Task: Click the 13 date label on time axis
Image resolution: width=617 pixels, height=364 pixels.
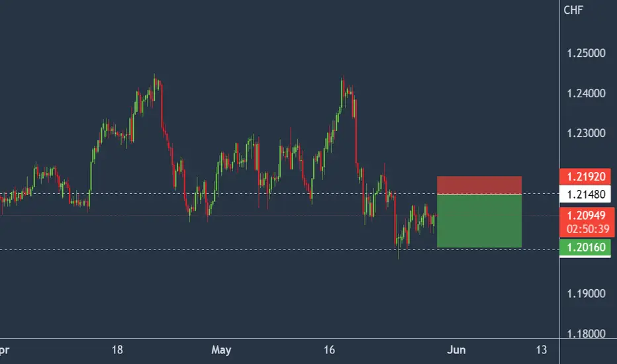Action: pos(542,350)
